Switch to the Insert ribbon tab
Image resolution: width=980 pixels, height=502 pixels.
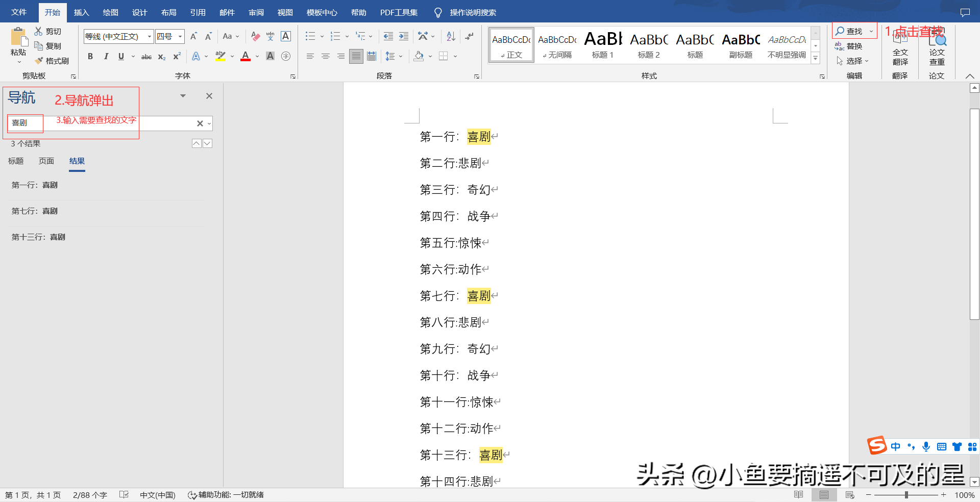[x=82, y=12]
